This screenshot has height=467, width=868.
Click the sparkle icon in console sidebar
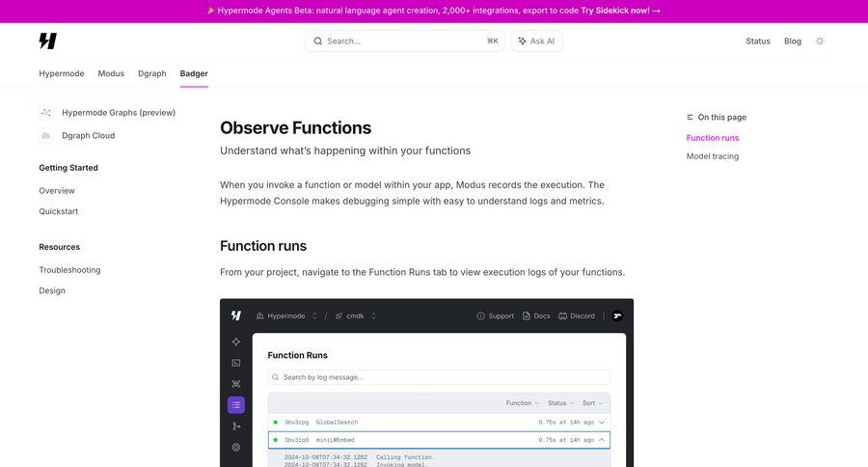coord(236,342)
